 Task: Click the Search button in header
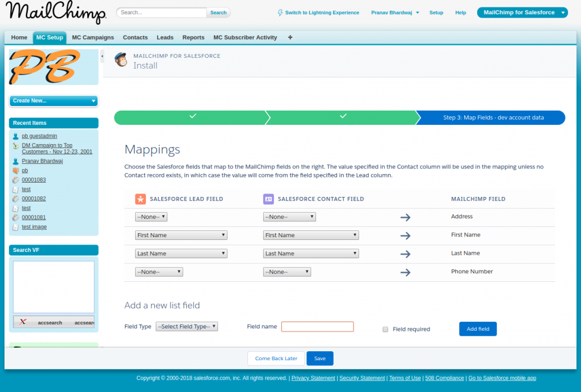point(218,12)
